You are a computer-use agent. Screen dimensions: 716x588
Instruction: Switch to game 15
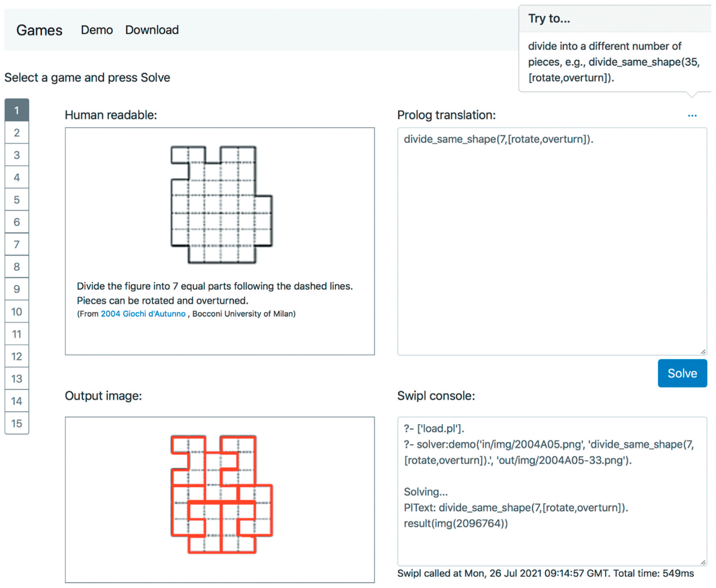(x=17, y=423)
